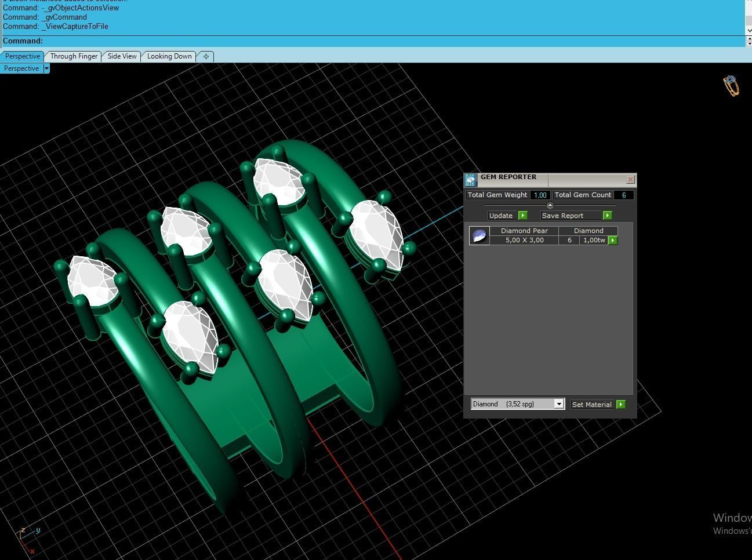This screenshot has height=560, width=752.
Task: Click the Total Gem Count label
Action: coord(583,195)
